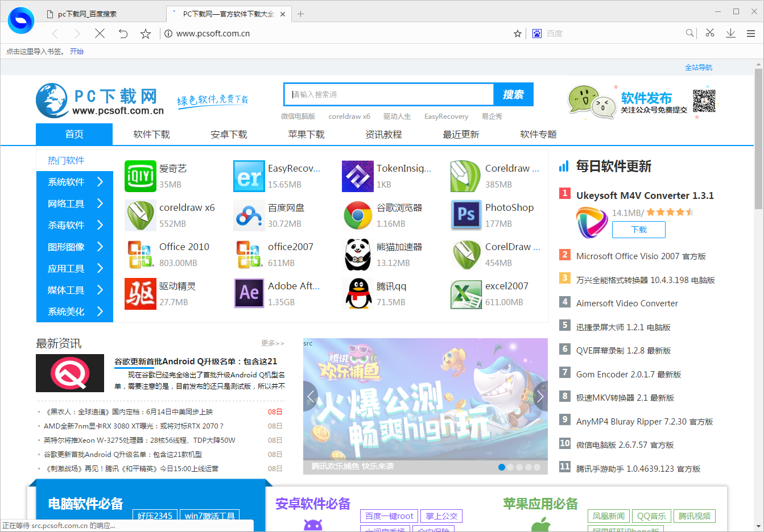Click the Adobe After Effects Ae icon
Viewport: 764px width, 532px height.
(x=249, y=294)
